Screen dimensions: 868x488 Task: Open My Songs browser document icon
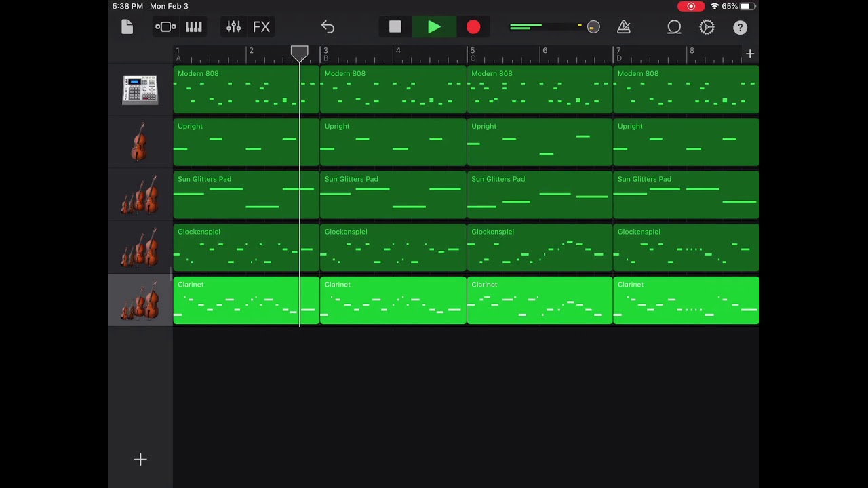coord(127,27)
